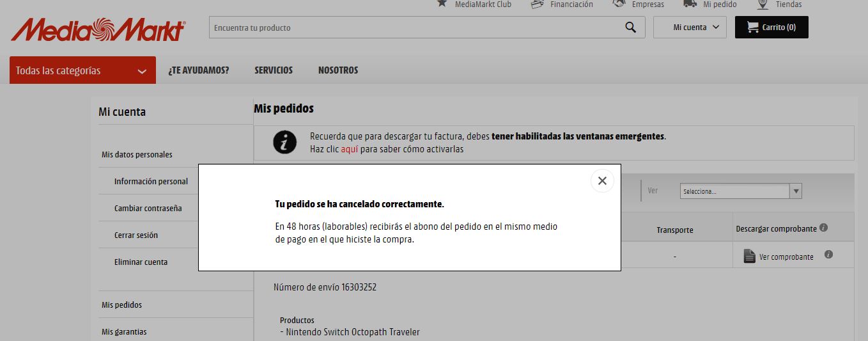Click the 'aquí' link about pop-ups
The width and height of the screenshot is (868, 341).
click(349, 149)
